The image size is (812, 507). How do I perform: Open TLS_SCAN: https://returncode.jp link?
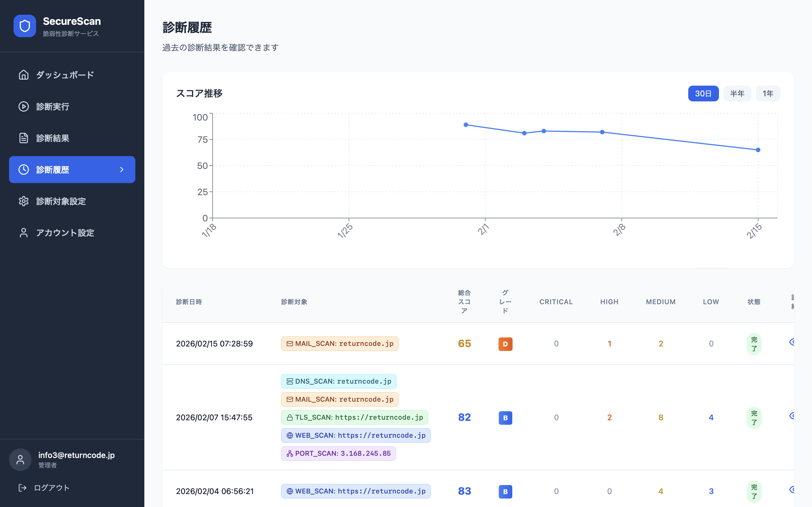(x=354, y=417)
